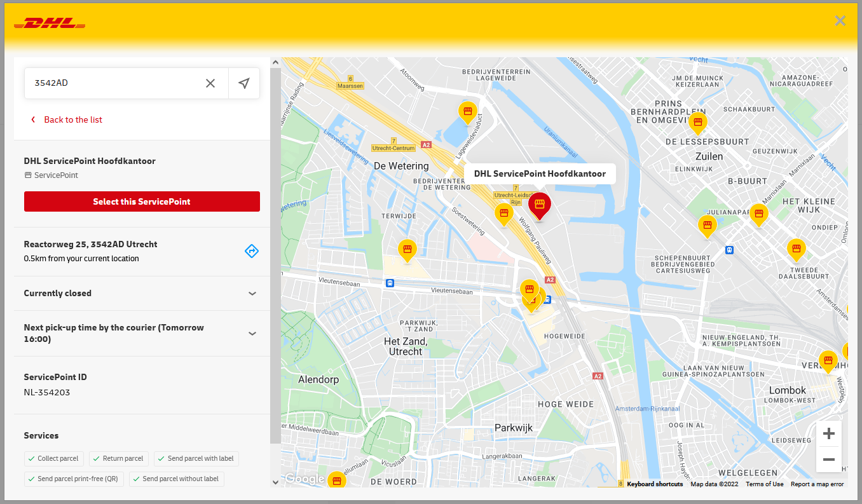Click Report a map error link

[x=817, y=484]
